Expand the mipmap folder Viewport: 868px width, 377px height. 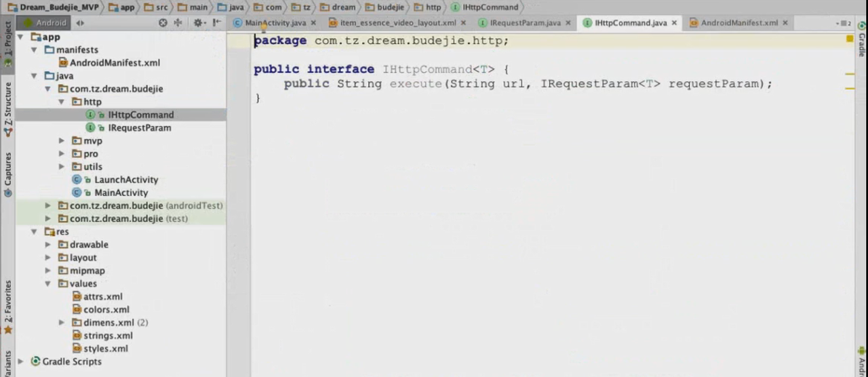pos(47,270)
